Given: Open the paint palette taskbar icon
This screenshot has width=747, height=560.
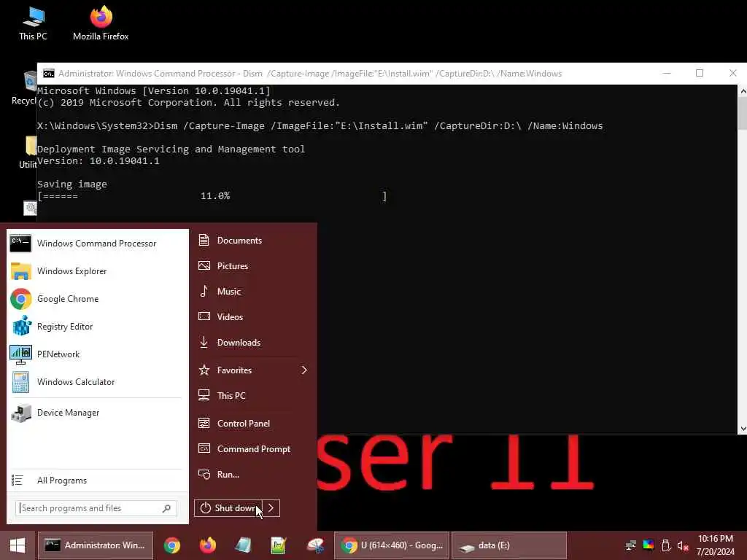Looking at the screenshot, I should [x=315, y=545].
